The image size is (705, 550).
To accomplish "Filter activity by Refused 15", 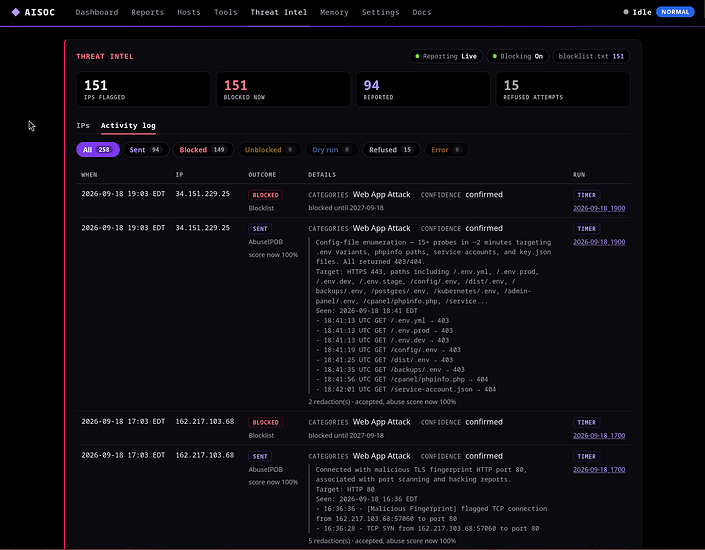I will (391, 150).
